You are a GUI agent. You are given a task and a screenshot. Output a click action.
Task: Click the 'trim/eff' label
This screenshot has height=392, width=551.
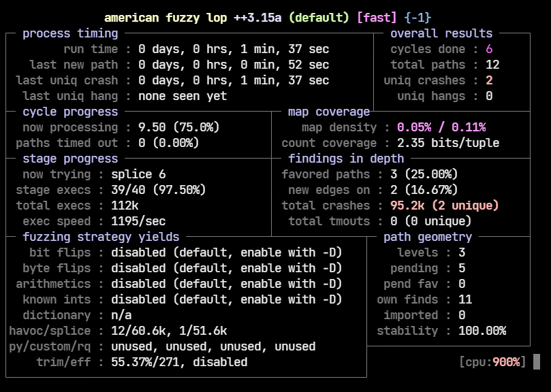tap(63, 362)
